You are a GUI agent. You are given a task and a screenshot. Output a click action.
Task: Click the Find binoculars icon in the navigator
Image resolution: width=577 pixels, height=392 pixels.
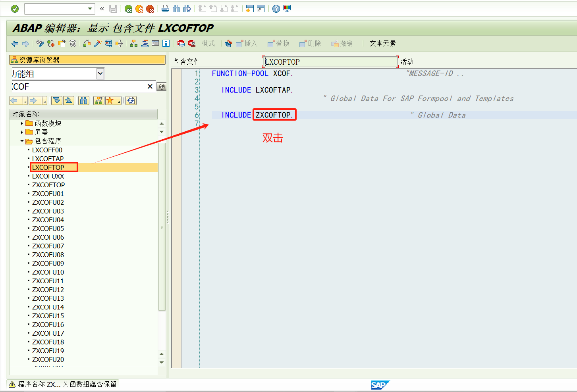[x=84, y=101]
